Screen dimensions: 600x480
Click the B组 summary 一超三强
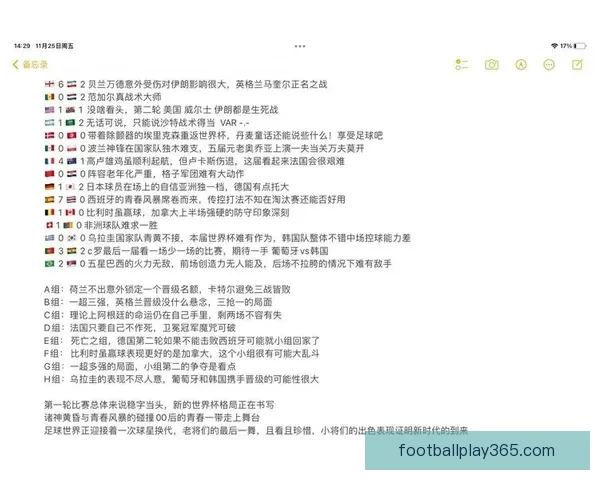158,302
